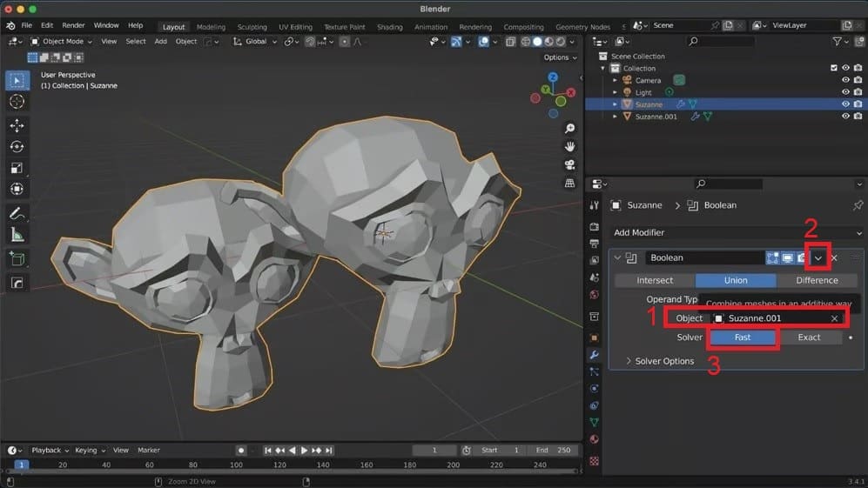Select the Select Box tool

(17, 81)
